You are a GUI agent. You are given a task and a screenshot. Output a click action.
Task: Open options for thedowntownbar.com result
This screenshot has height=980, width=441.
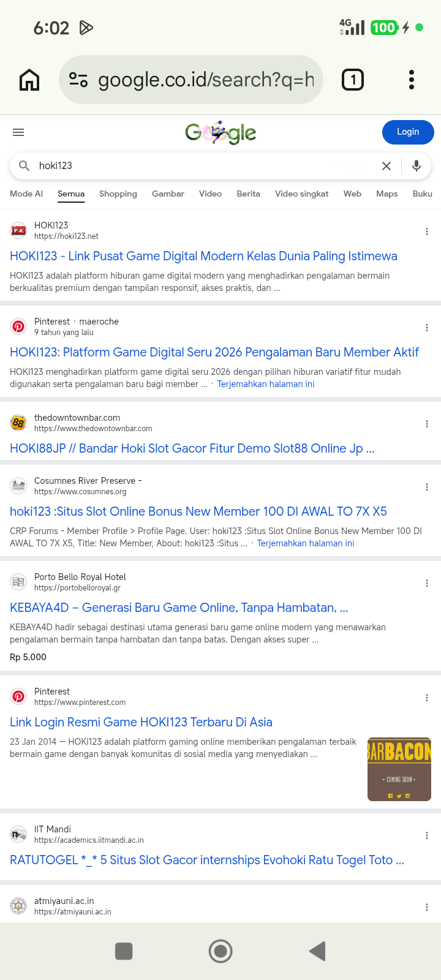click(x=427, y=424)
